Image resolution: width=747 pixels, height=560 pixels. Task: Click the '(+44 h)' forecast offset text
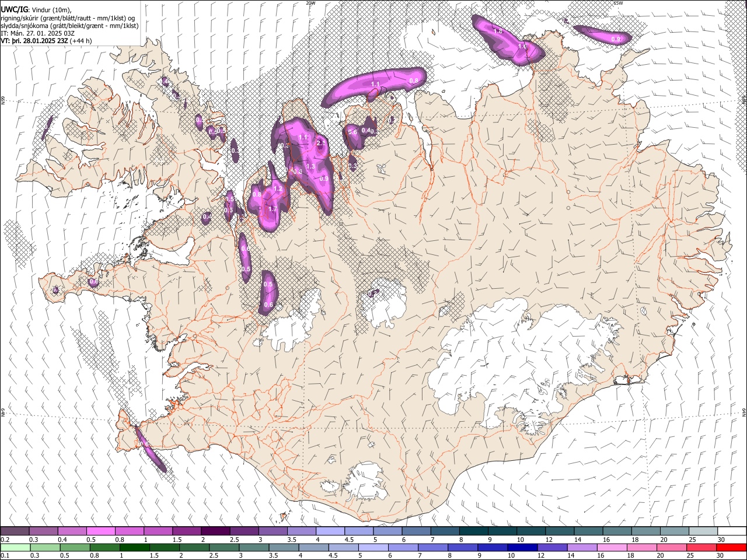click(x=81, y=41)
